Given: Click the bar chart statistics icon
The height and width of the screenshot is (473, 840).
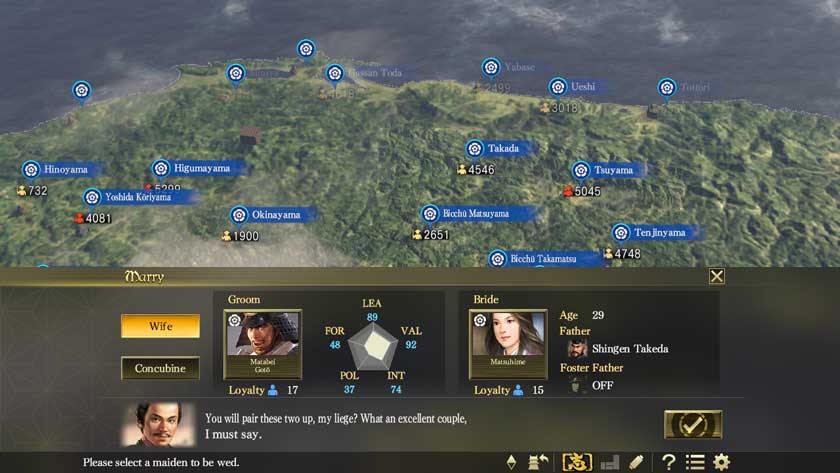Looking at the screenshot, I should tap(610, 462).
